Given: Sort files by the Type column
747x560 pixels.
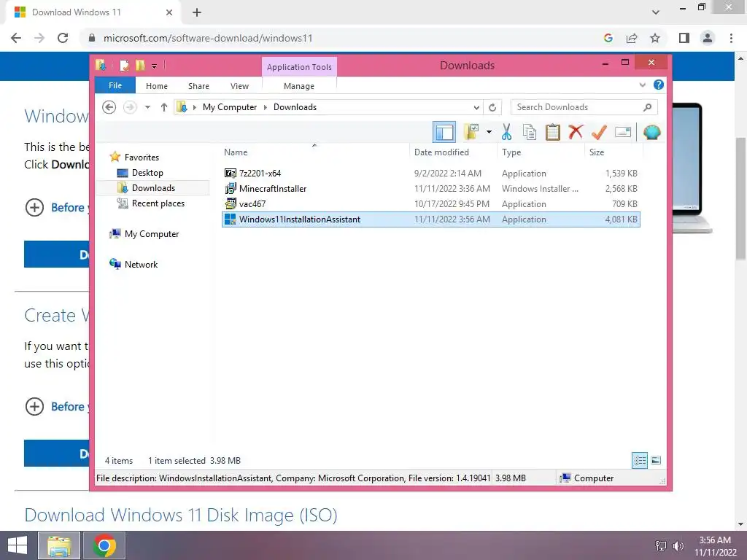Looking at the screenshot, I should point(541,152).
